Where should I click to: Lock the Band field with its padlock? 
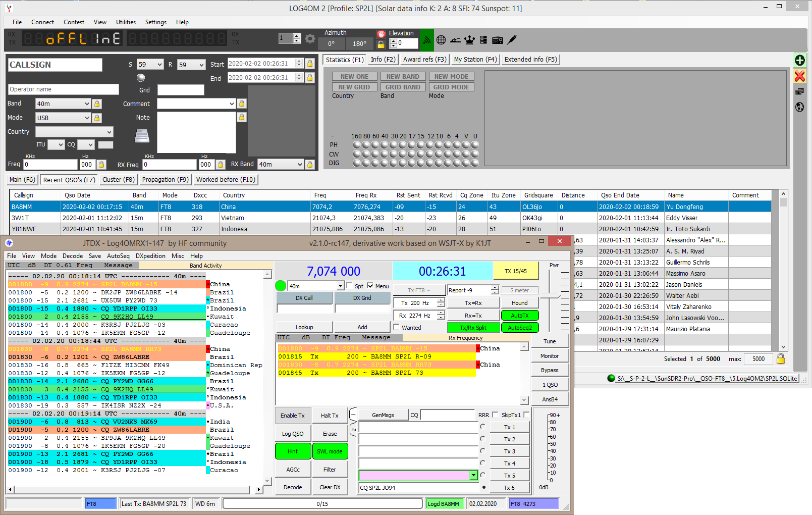[97, 104]
